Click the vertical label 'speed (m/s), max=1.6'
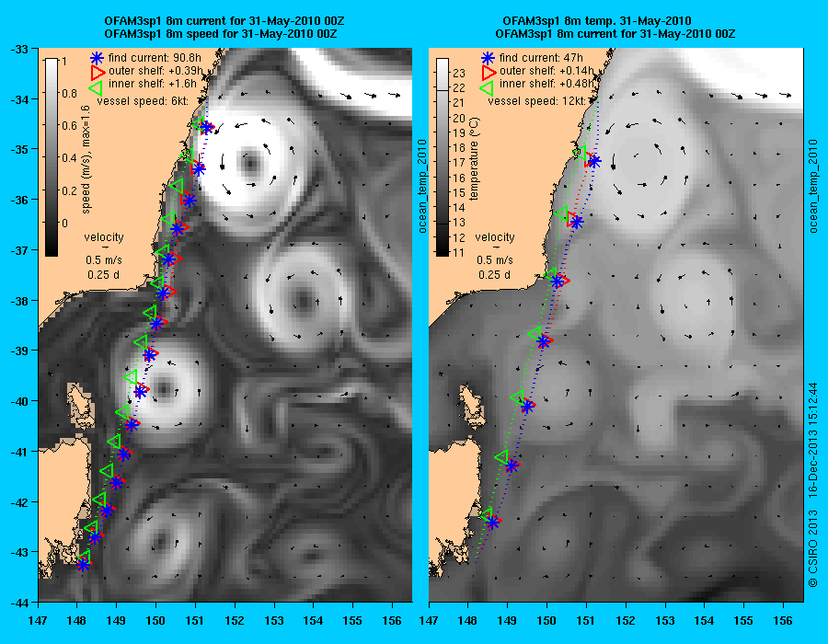828x644 pixels. [86, 159]
